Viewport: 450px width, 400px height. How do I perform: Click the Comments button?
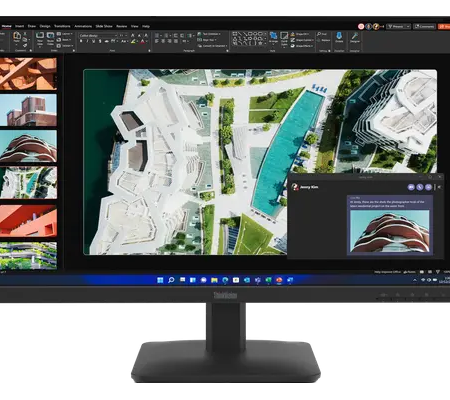pyautogui.click(x=425, y=26)
